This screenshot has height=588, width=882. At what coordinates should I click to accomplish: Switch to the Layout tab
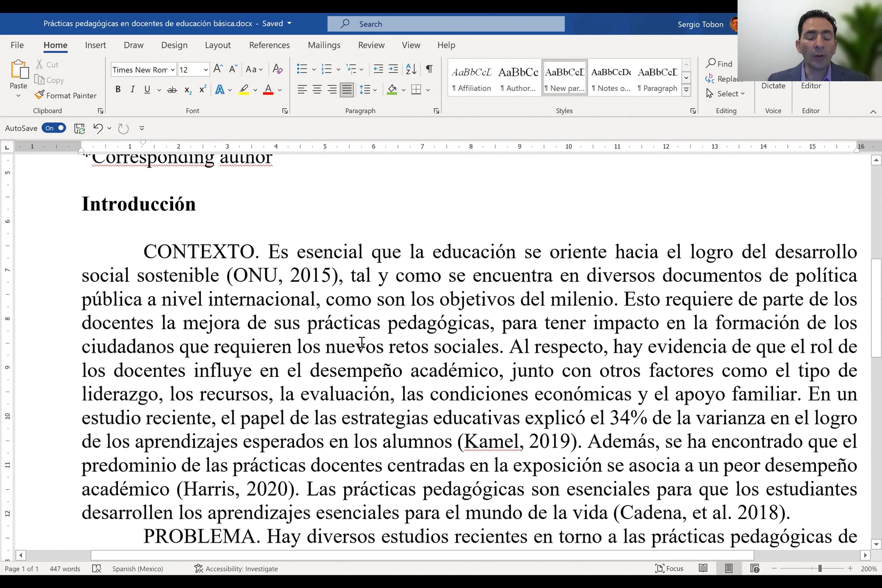218,45
